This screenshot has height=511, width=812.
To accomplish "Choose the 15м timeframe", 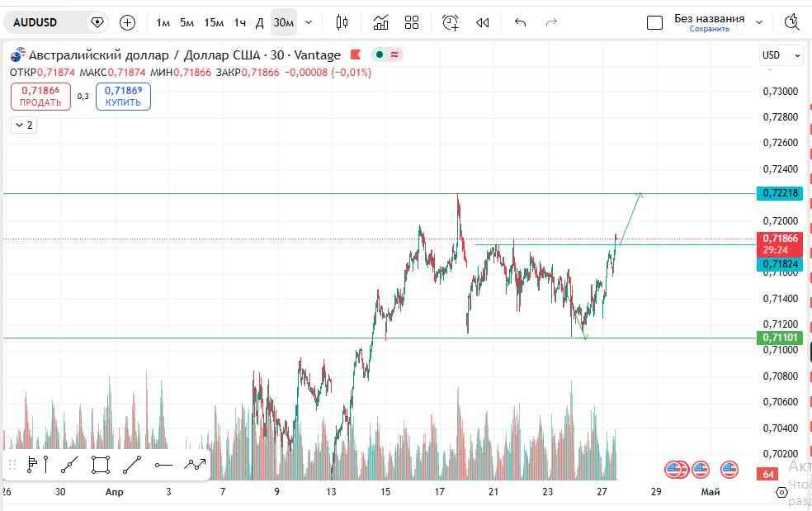I will [x=214, y=22].
